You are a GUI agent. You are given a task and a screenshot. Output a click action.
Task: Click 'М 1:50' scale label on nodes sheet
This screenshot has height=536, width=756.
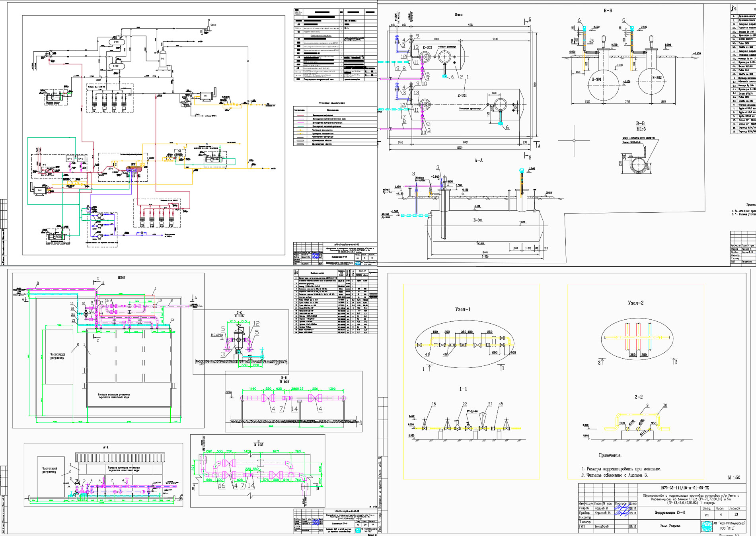point(734,478)
